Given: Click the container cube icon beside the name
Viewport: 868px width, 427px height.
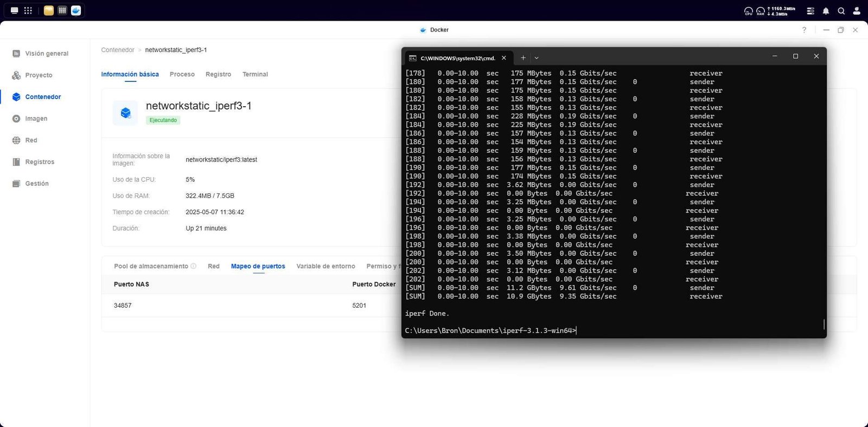Looking at the screenshot, I should (x=125, y=113).
